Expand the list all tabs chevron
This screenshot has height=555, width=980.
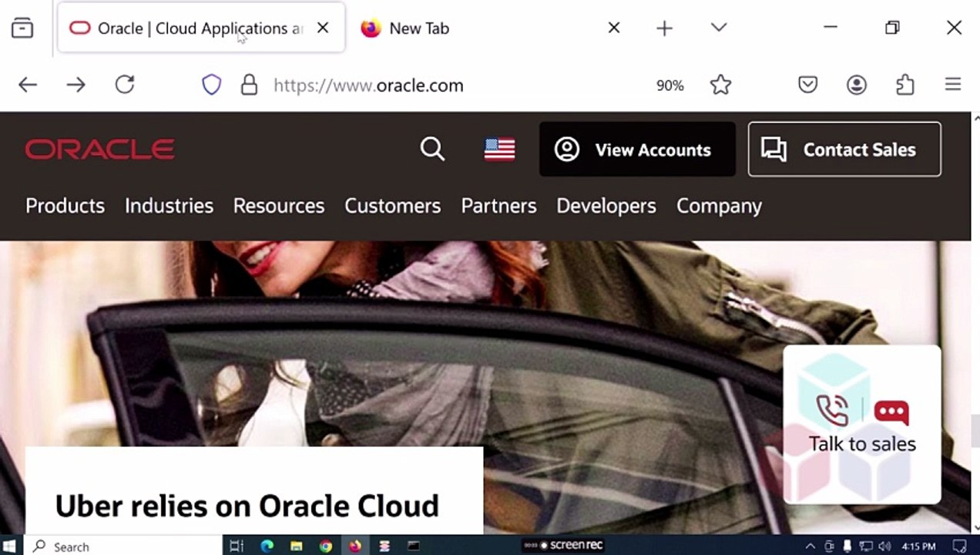click(x=719, y=28)
